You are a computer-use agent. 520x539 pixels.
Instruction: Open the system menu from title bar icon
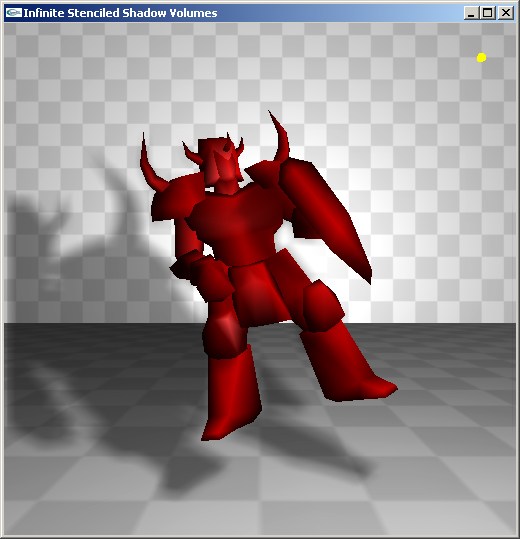tap(13, 13)
